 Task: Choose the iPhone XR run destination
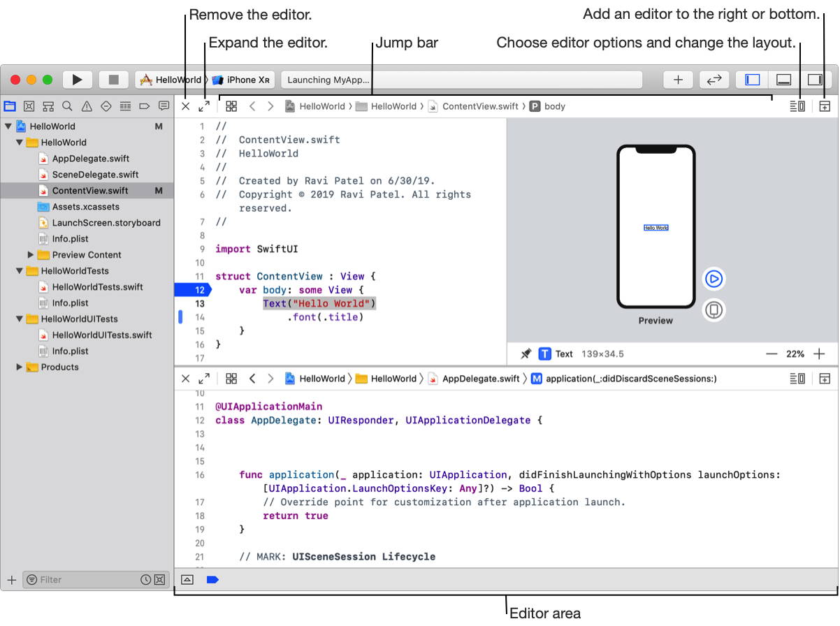242,80
